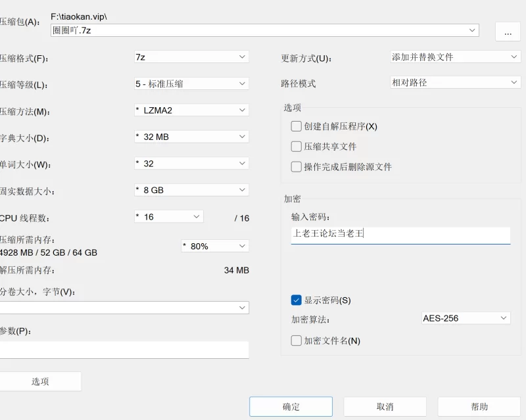This screenshot has width=526, height=420.
Task: Uncheck the 显示密码 checkbox
Action: (296, 300)
